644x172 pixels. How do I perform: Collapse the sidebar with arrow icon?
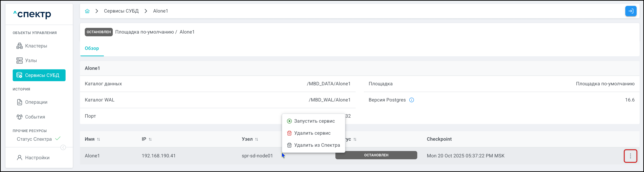(63, 147)
